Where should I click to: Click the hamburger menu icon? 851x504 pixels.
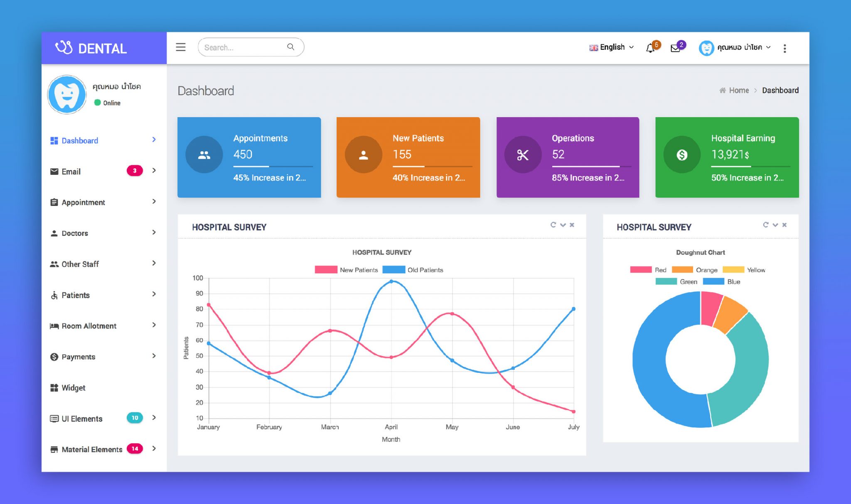click(x=180, y=47)
